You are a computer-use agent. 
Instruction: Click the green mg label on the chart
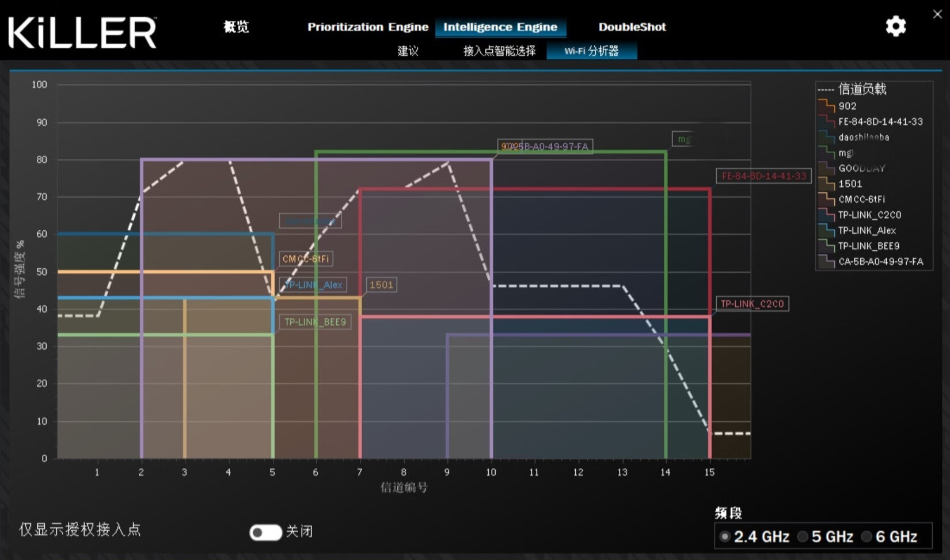click(x=683, y=139)
